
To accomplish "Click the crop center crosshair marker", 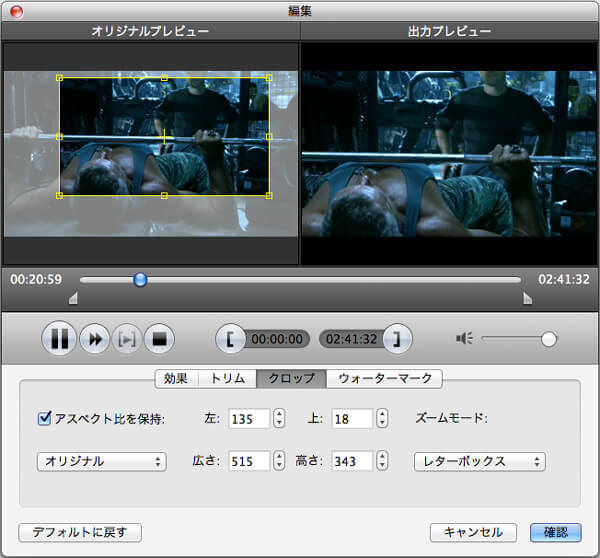I will [x=164, y=137].
